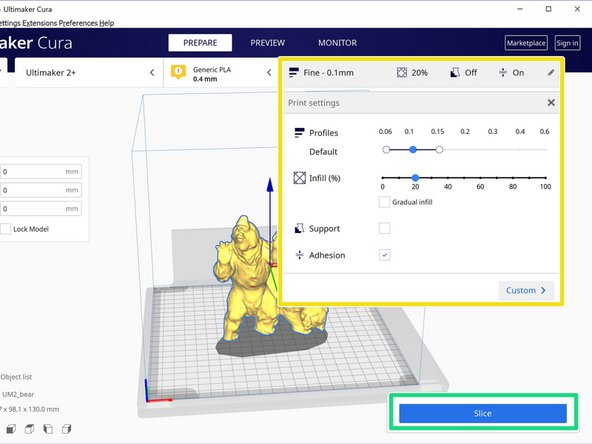Open the Help menu
Screen dimensions: 592x444
106,23
